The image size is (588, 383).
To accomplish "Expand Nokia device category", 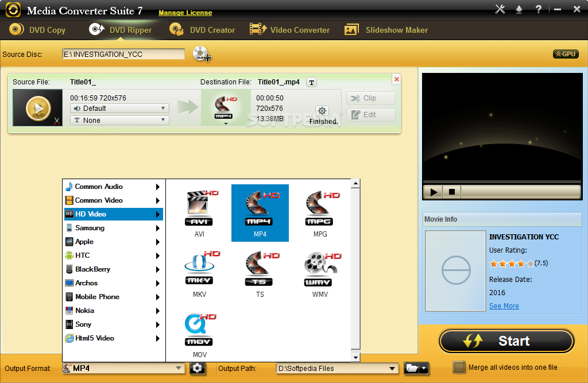I will [x=114, y=311].
